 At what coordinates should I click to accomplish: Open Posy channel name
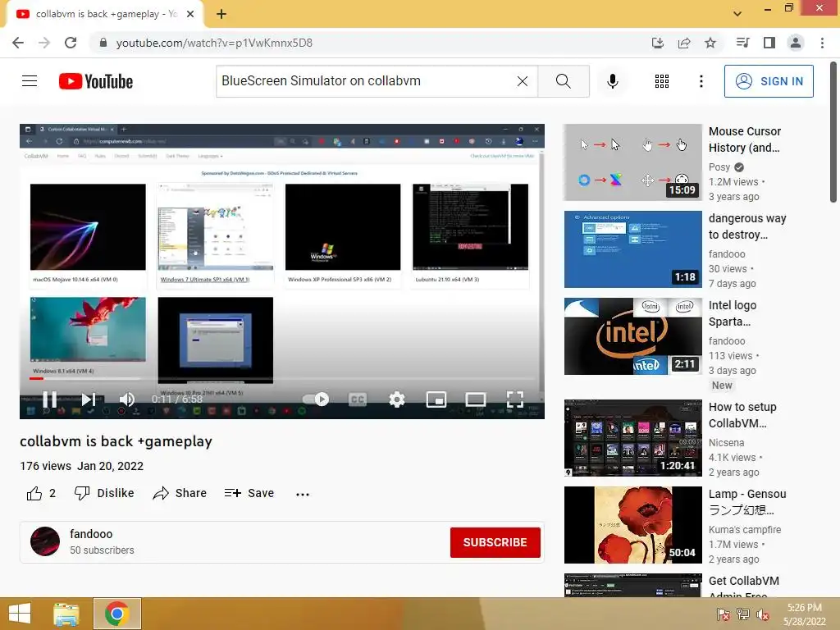click(719, 167)
